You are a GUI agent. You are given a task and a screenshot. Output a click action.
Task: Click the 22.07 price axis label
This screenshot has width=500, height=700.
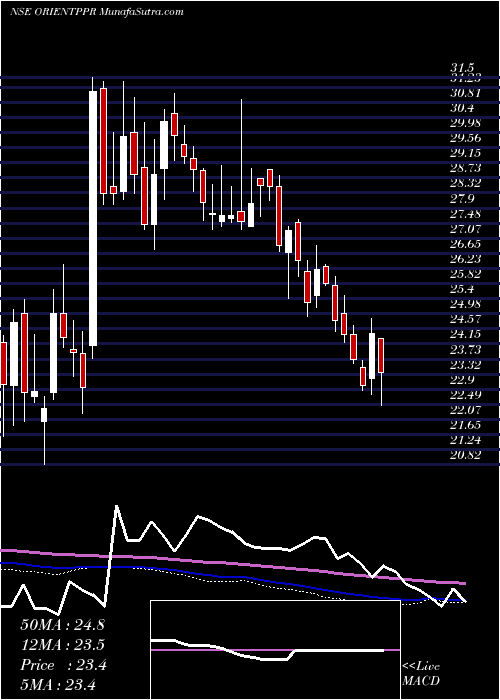[x=465, y=410]
